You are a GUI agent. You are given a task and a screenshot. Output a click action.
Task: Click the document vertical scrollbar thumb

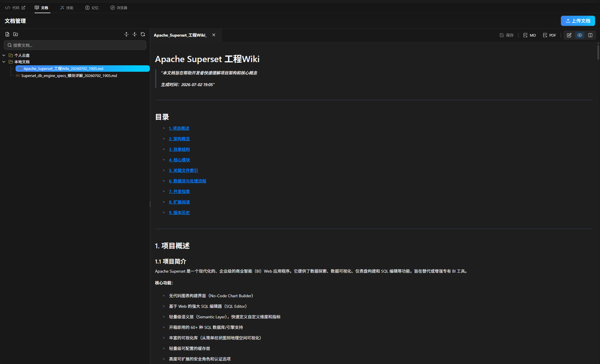pyautogui.click(x=598, y=52)
